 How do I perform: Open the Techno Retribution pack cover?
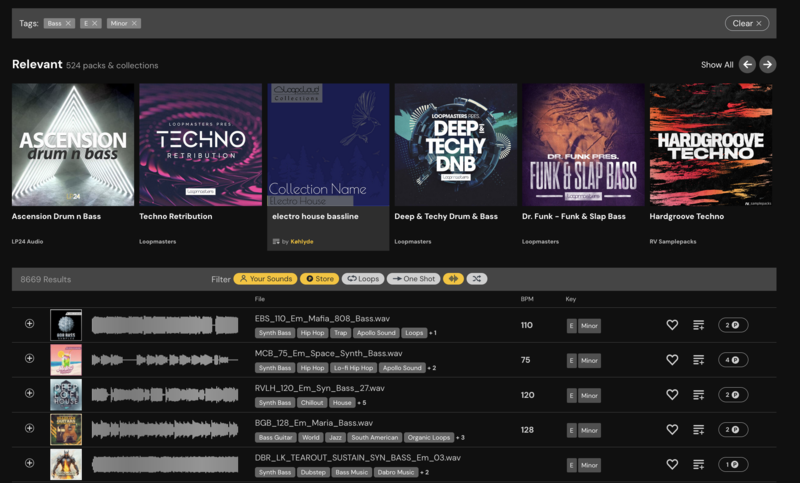(x=201, y=145)
